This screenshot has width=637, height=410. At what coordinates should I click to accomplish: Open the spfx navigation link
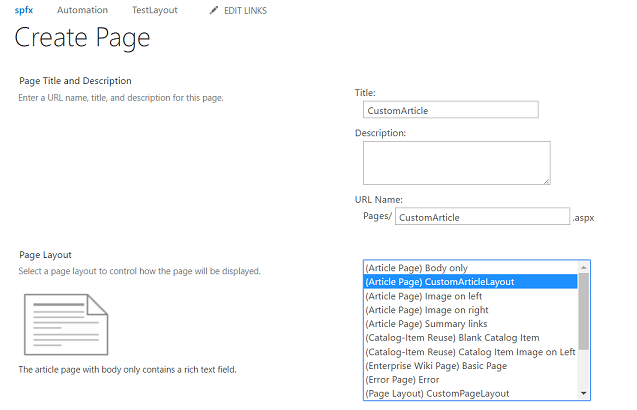[24, 10]
